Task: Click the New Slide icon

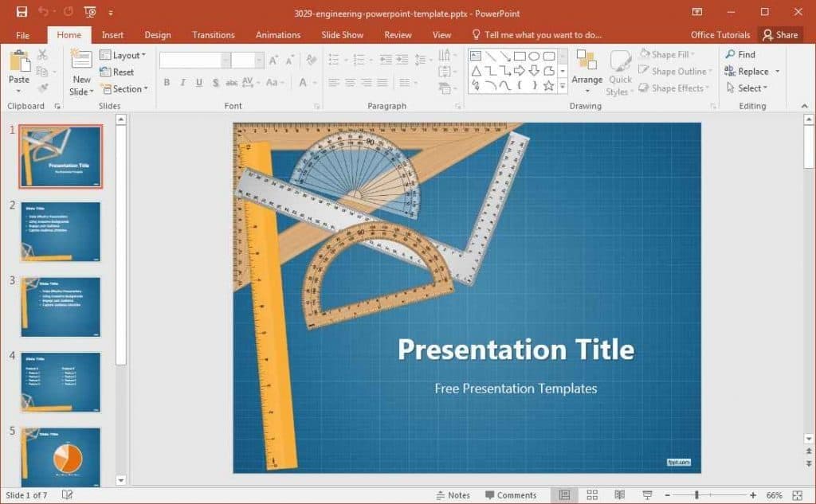Action: pyautogui.click(x=82, y=60)
